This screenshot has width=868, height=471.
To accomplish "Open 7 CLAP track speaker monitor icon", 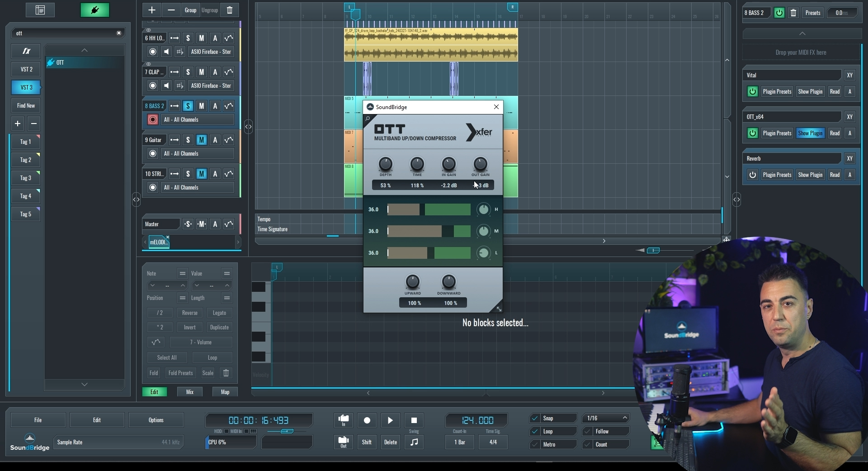I will pos(166,86).
